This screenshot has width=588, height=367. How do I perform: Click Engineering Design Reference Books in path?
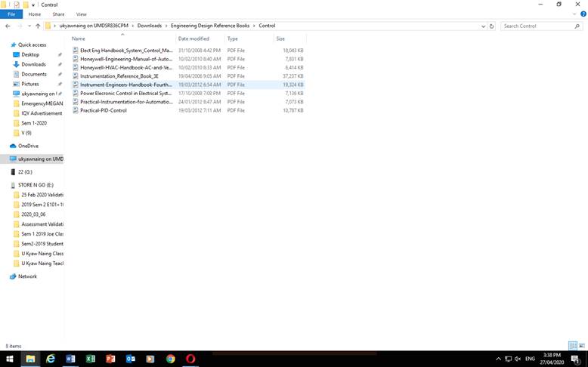210,26
